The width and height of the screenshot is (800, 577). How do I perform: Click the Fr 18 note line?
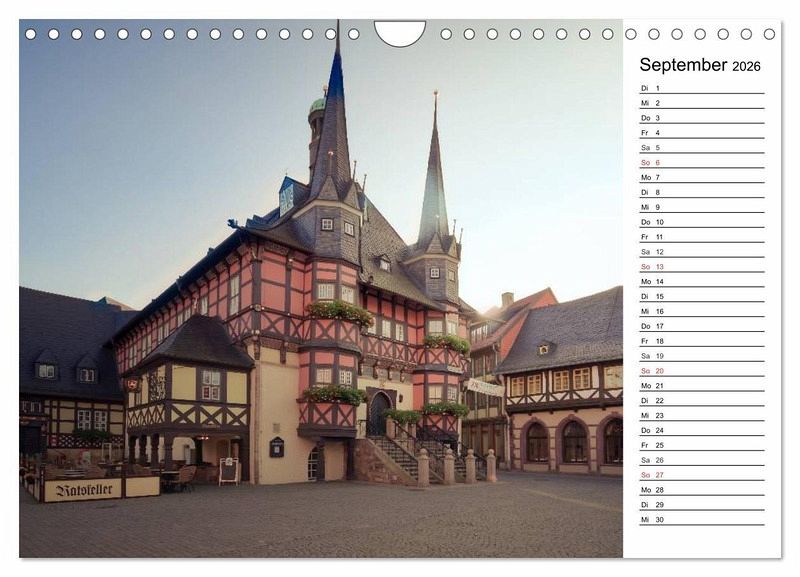(701, 341)
